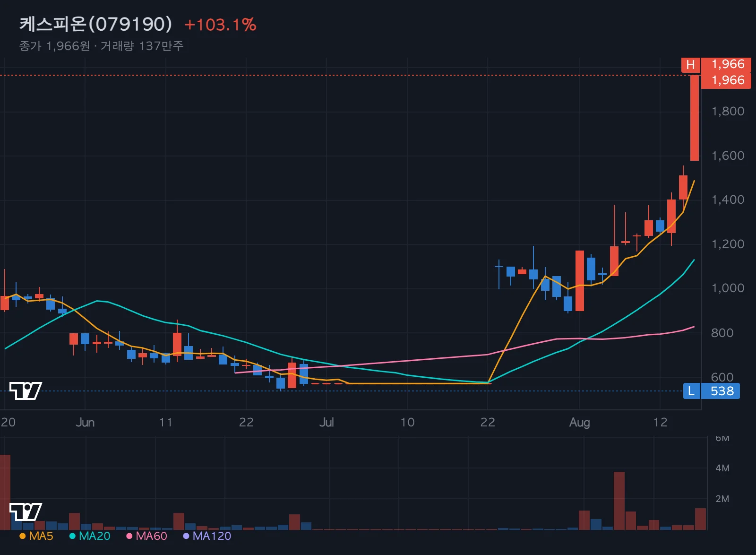The image size is (756, 555).
Task: Click the orange MA5 legend dot
Action: coord(23,536)
